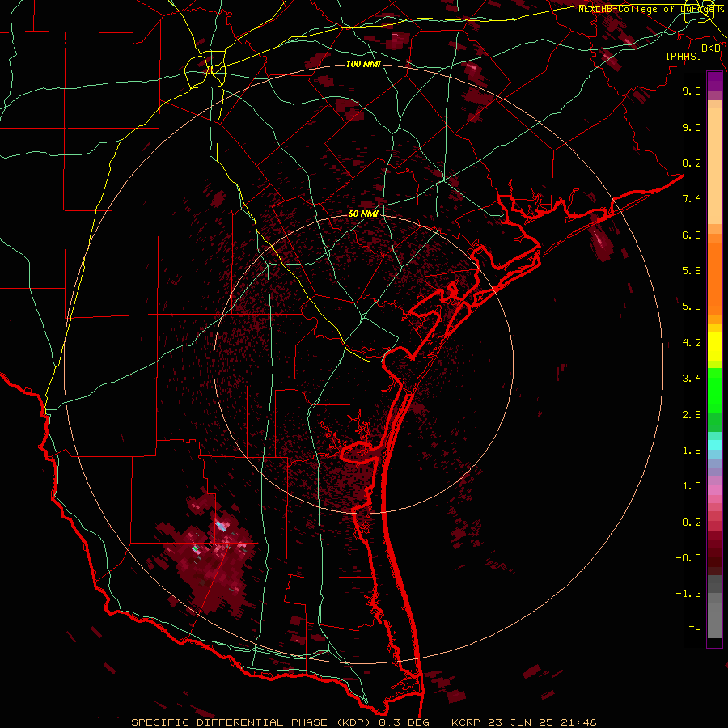728x728 pixels.
Task: Click the 5.0 legend value label
Action: [x=692, y=307]
